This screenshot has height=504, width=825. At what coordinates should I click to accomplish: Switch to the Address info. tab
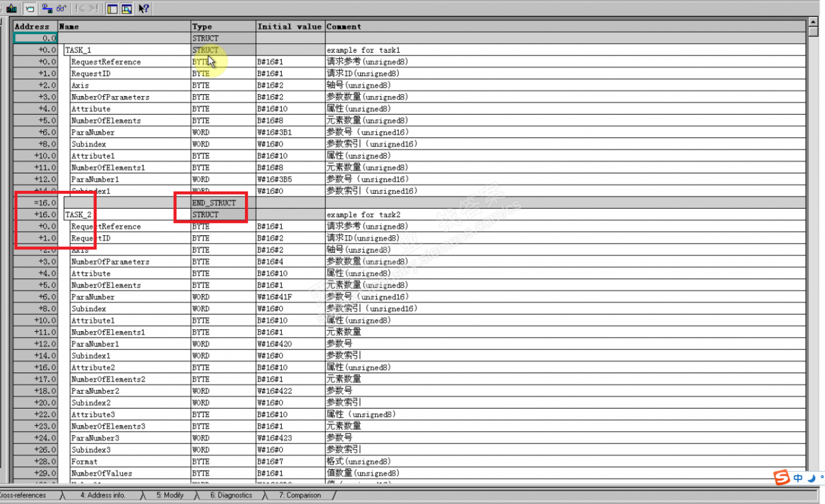[102, 495]
